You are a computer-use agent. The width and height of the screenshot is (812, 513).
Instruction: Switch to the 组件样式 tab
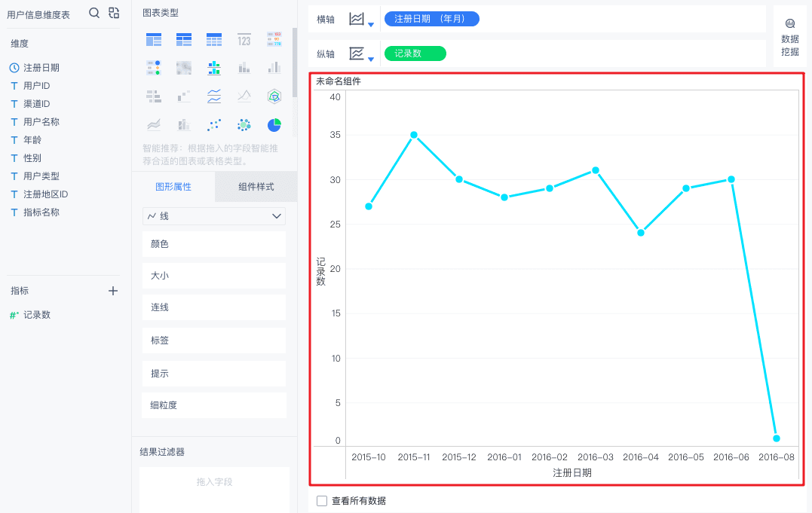pos(256,187)
